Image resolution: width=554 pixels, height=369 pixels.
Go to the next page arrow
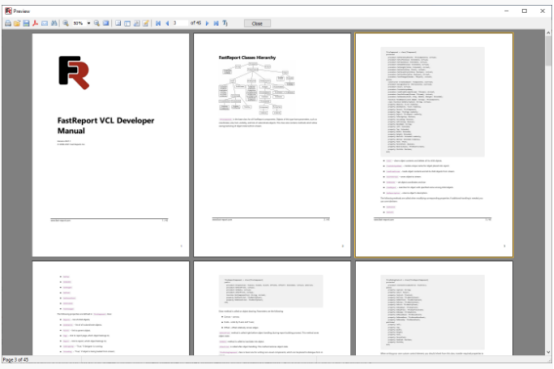tap(207, 23)
